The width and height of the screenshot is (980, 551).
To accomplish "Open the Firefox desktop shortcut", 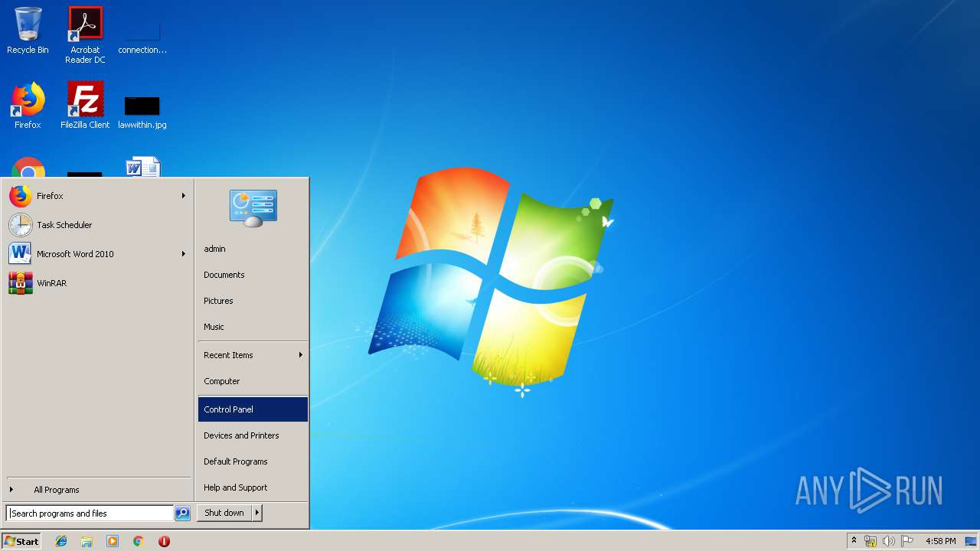I will tap(28, 106).
